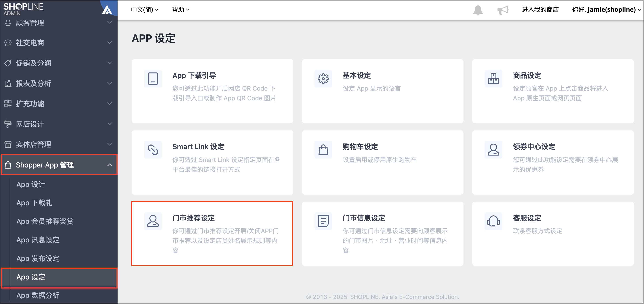Expand the 实体店管理 menu chevron
Screen dimensions: 644x304
click(x=109, y=144)
